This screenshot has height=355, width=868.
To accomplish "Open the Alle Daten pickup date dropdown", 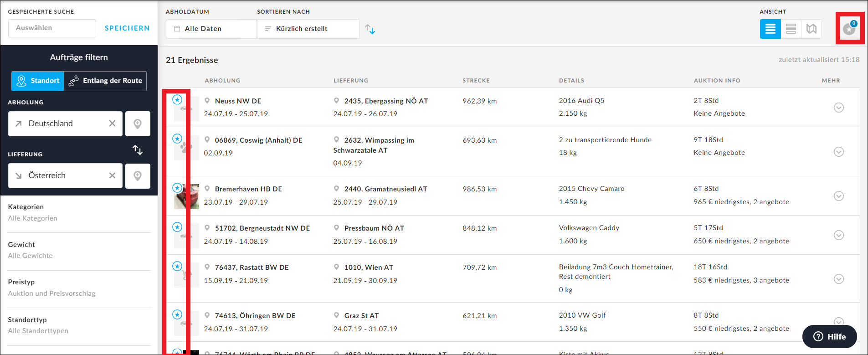I will 211,29.
